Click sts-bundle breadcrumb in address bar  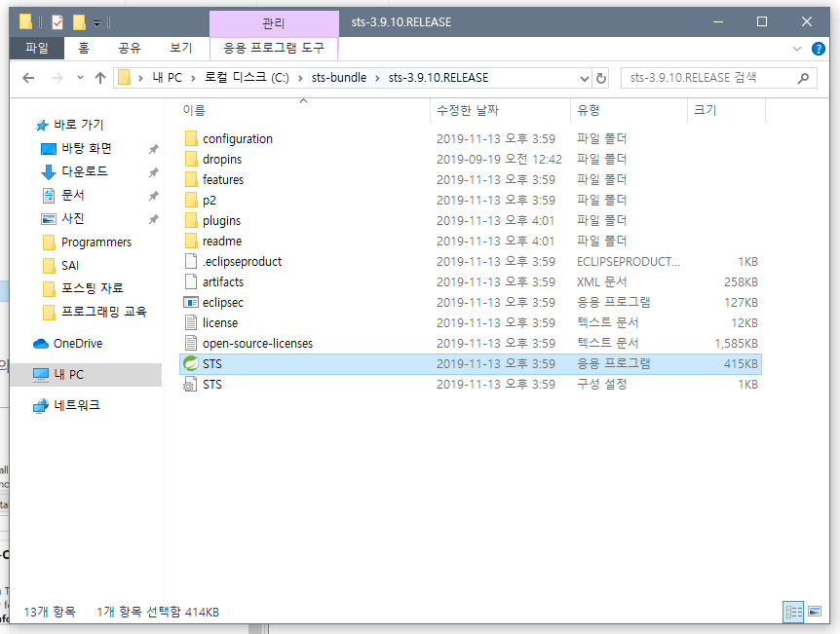click(339, 78)
